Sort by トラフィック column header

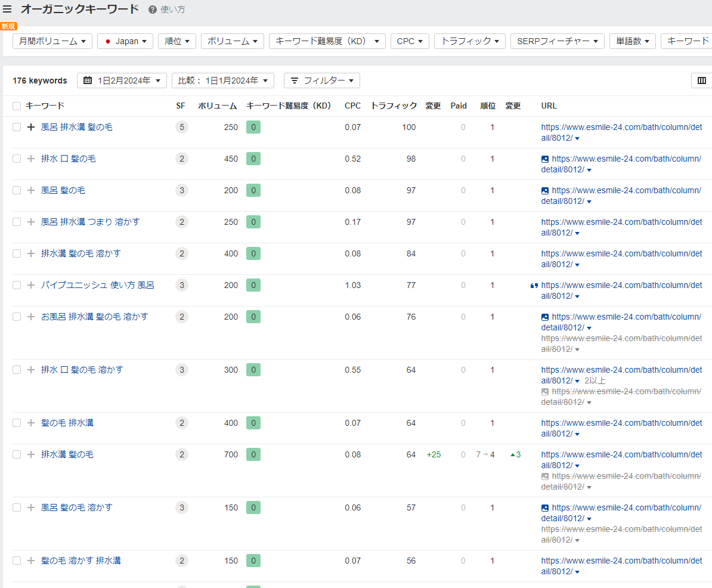click(394, 106)
